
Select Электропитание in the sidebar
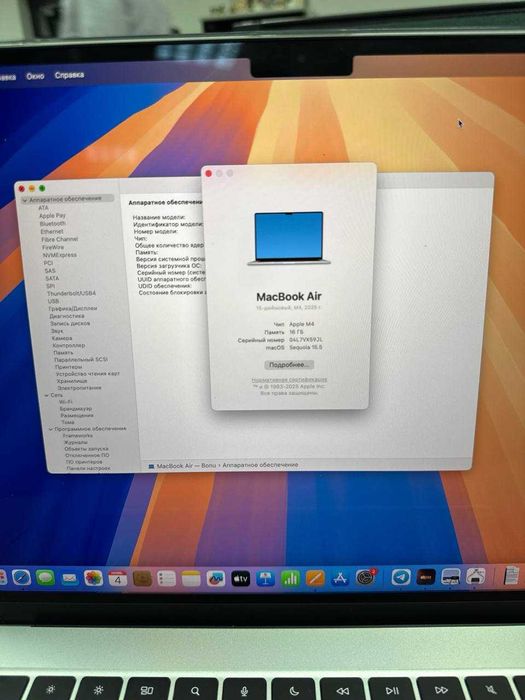[79, 388]
